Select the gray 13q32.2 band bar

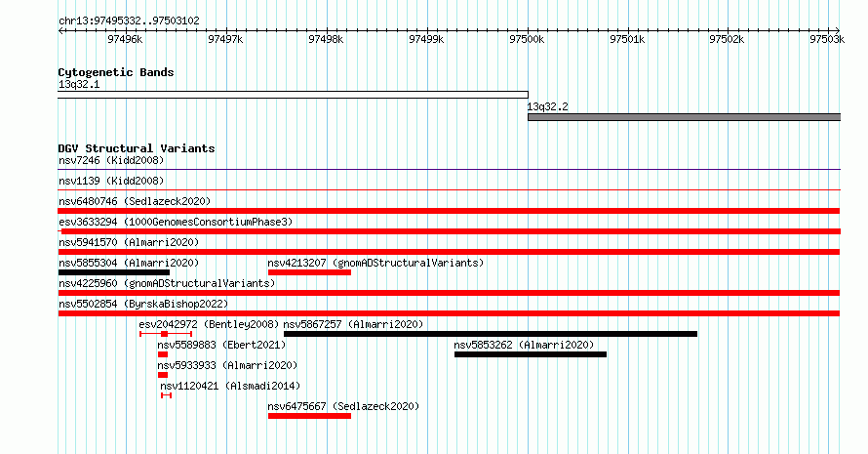685,117
